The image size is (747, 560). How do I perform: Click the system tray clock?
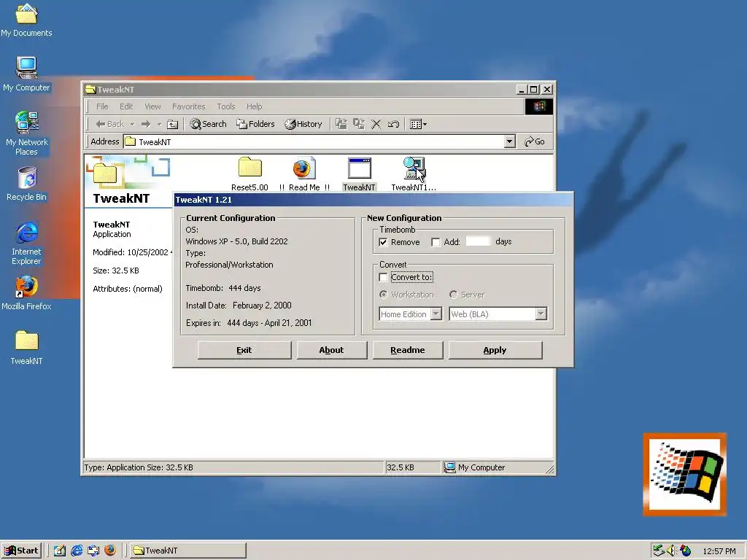719,551
